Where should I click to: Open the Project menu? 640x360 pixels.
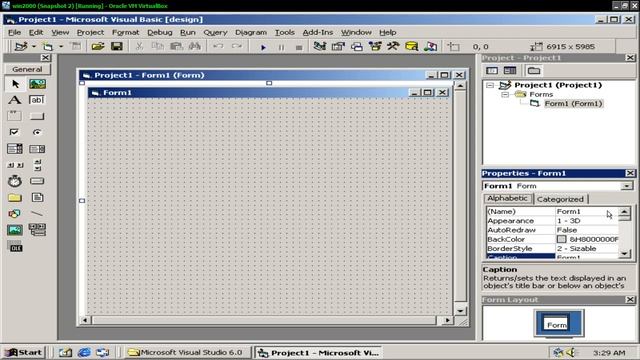click(90, 32)
